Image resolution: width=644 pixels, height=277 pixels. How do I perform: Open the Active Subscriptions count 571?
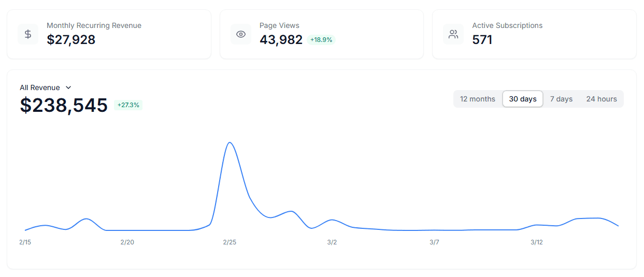[482, 40]
